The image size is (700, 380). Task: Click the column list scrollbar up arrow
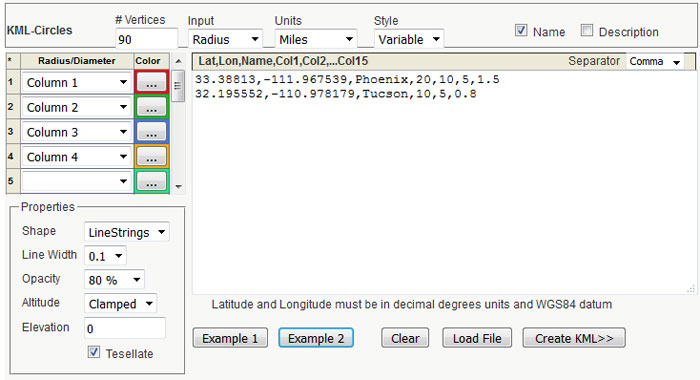(179, 61)
